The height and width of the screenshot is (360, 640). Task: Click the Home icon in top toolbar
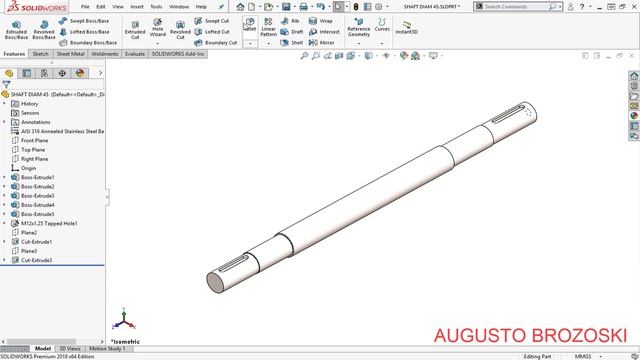pos(240,7)
